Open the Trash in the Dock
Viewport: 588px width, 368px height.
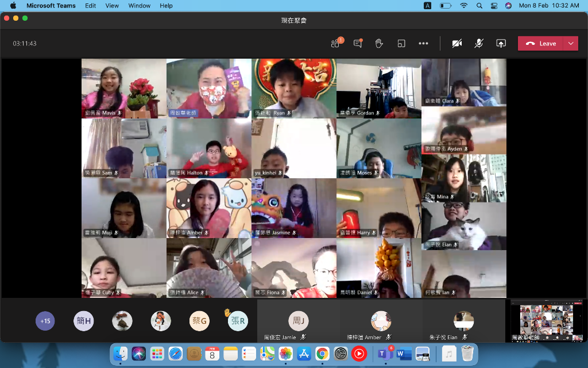(467, 354)
